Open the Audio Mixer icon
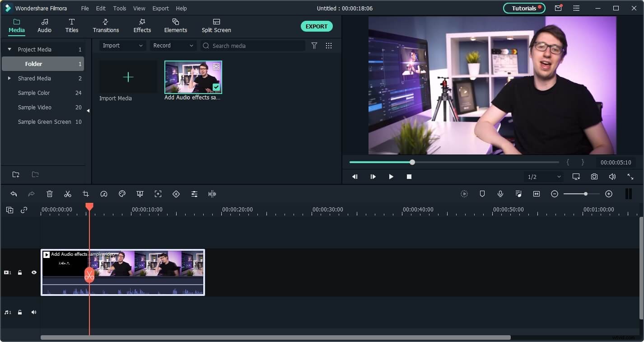Image resolution: width=644 pixels, height=342 pixels. coord(194,194)
